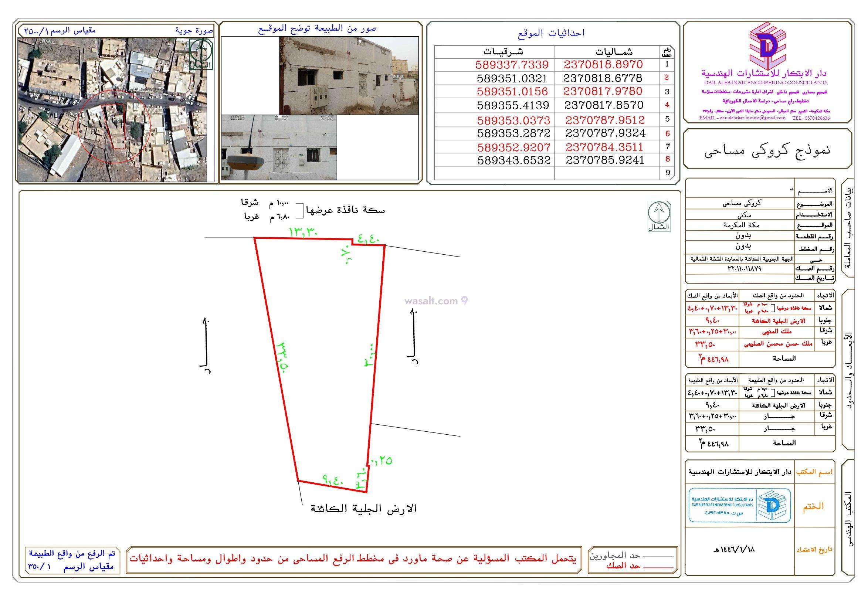Click the green 9,40 dimension label on the south edge

coord(333,479)
